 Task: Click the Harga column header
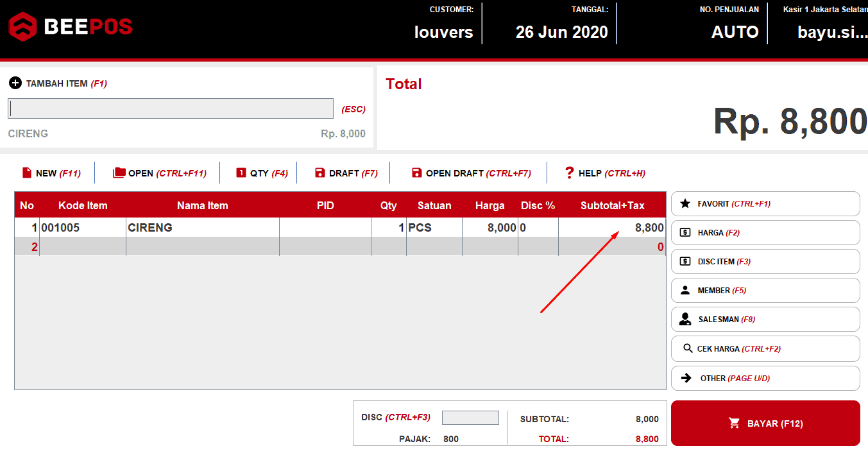click(490, 205)
